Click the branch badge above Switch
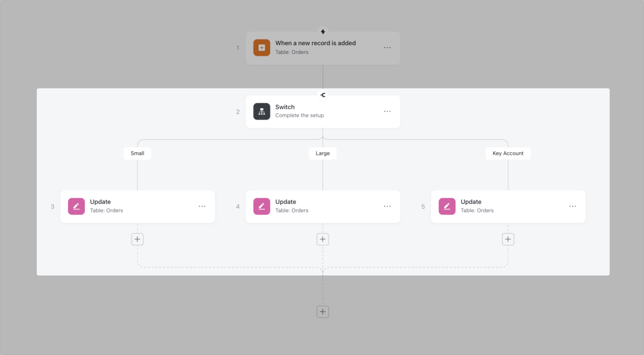644x355 pixels. tap(323, 95)
